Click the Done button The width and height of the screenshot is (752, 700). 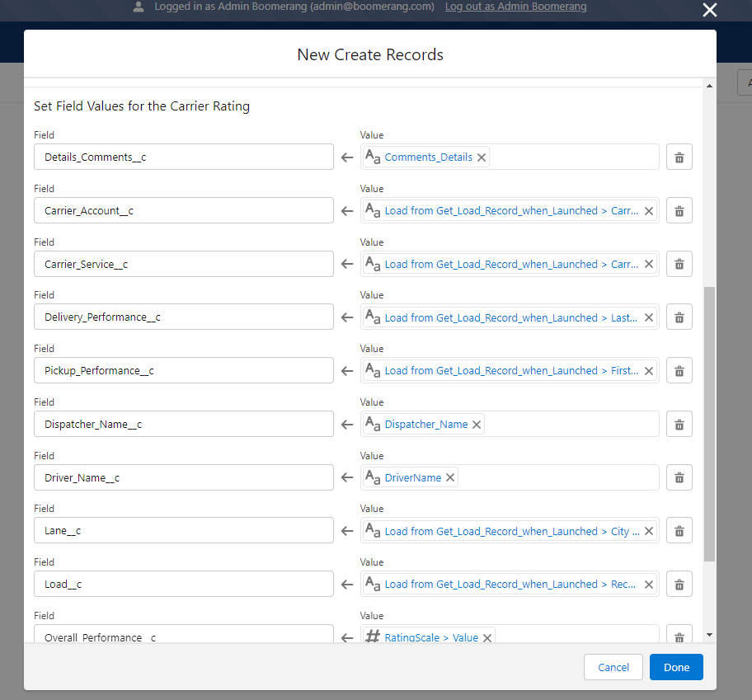pos(675,667)
